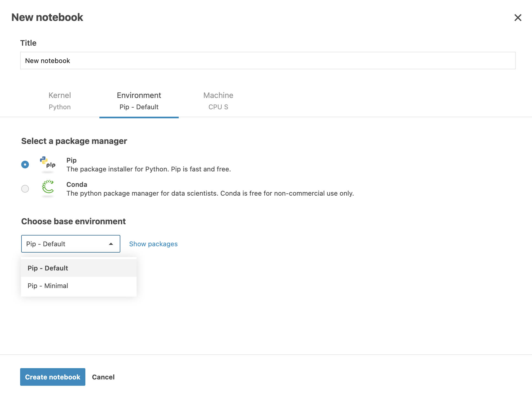Close the New notebook dialog
The width and height of the screenshot is (532, 394).
pos(518,18)
